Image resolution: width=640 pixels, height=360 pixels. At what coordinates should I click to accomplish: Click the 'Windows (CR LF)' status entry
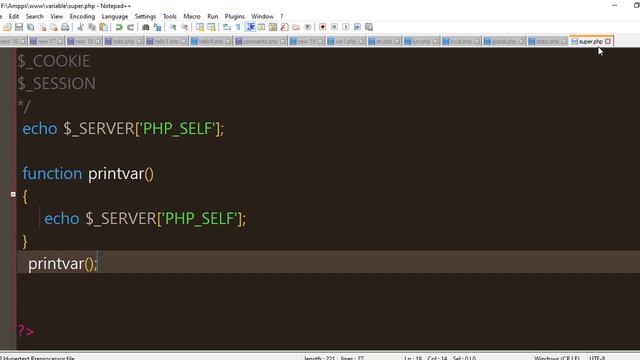(x=557, y=358)
